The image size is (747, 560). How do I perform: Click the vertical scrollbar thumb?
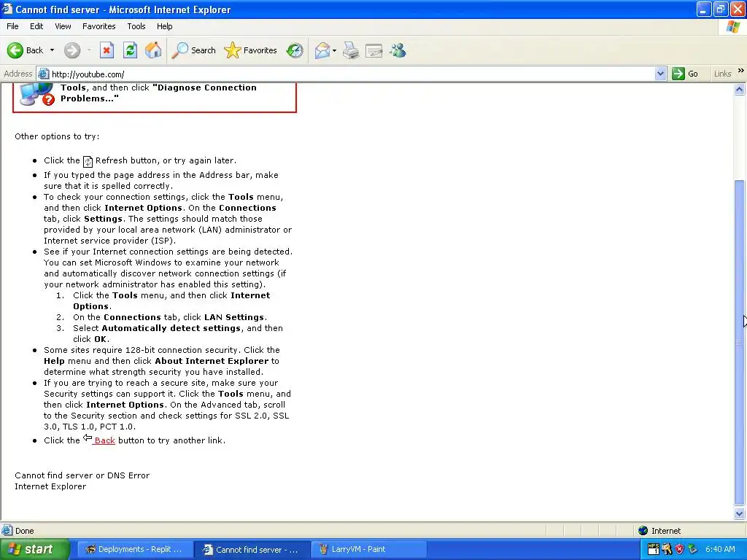(x=740, y=343)
